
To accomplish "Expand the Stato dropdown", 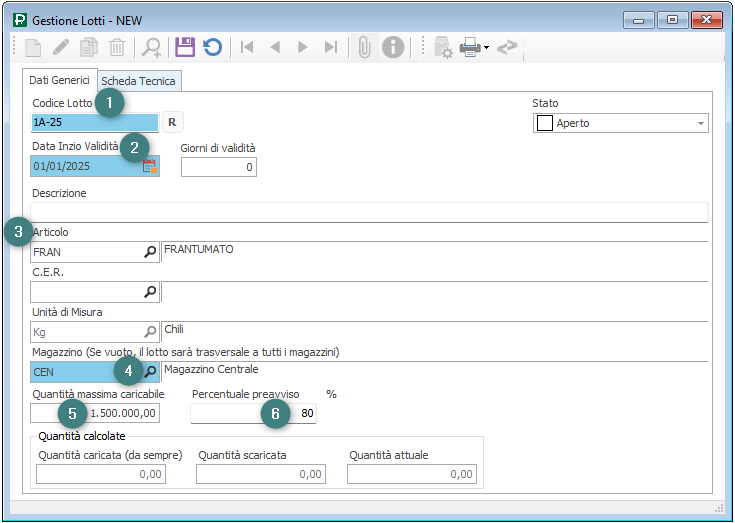I will tap(700, 124).
